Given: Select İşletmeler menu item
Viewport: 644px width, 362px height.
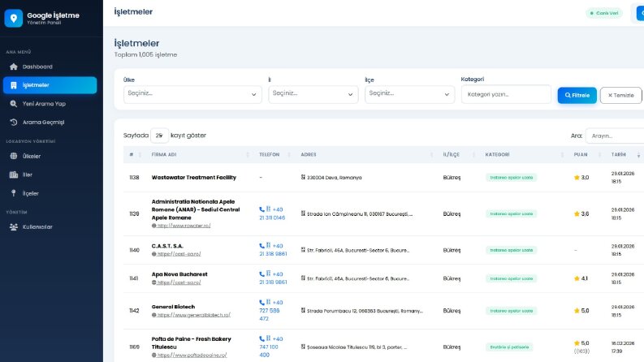Looking at the screenshot, I should (x=50, y=85).
